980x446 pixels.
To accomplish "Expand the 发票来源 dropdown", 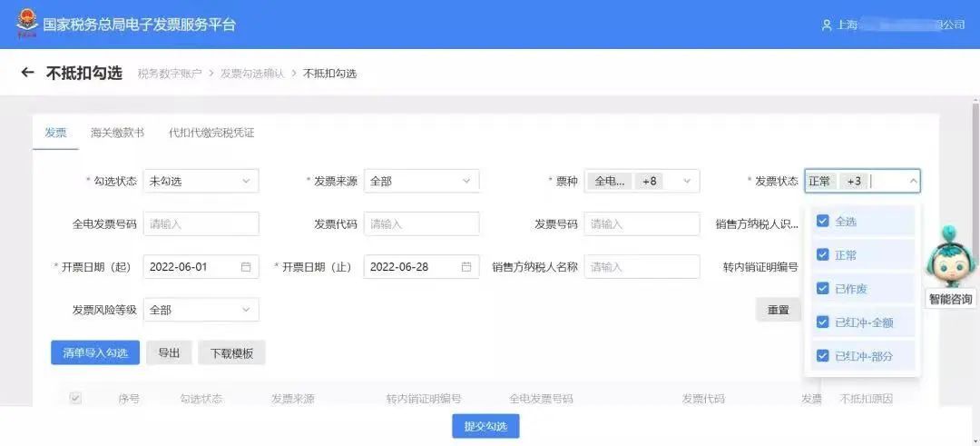I will pos(421,182).
